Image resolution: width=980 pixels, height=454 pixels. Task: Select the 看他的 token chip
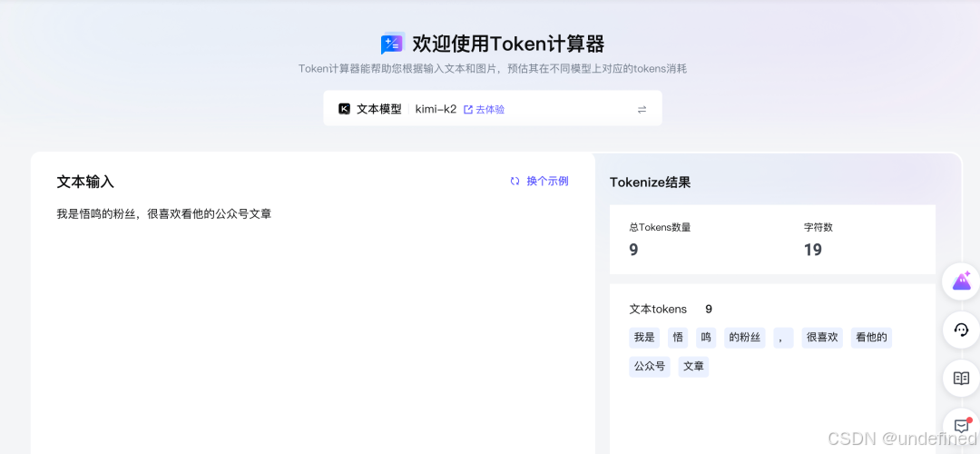pos(871,338)
